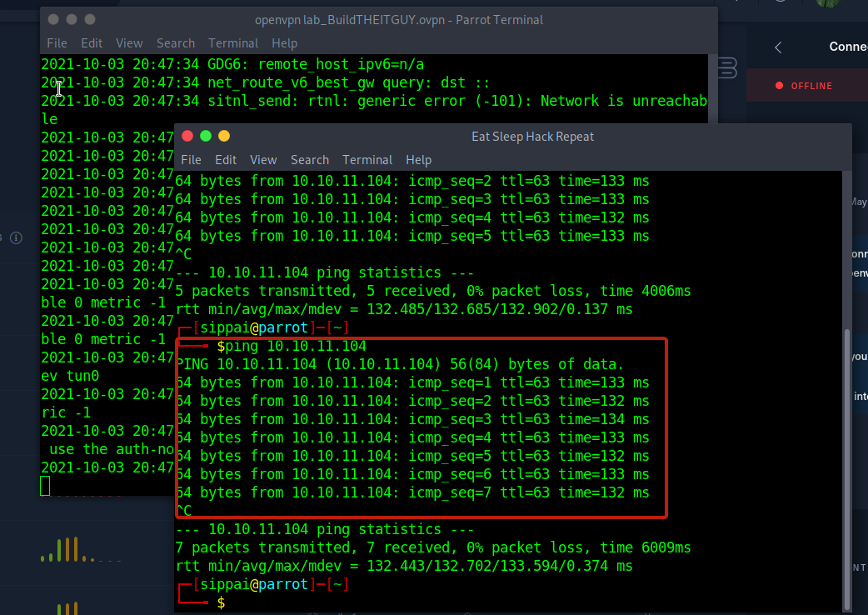Click the empty $ prompt at the terminal bottom
This screenshot has width=868, height=615.
coord(221,602)
